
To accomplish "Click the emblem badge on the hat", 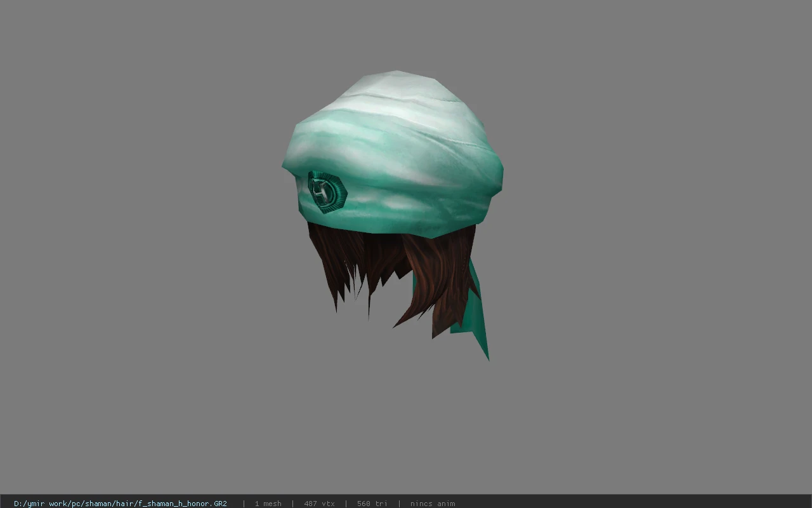I will click(x=327, y=191).
